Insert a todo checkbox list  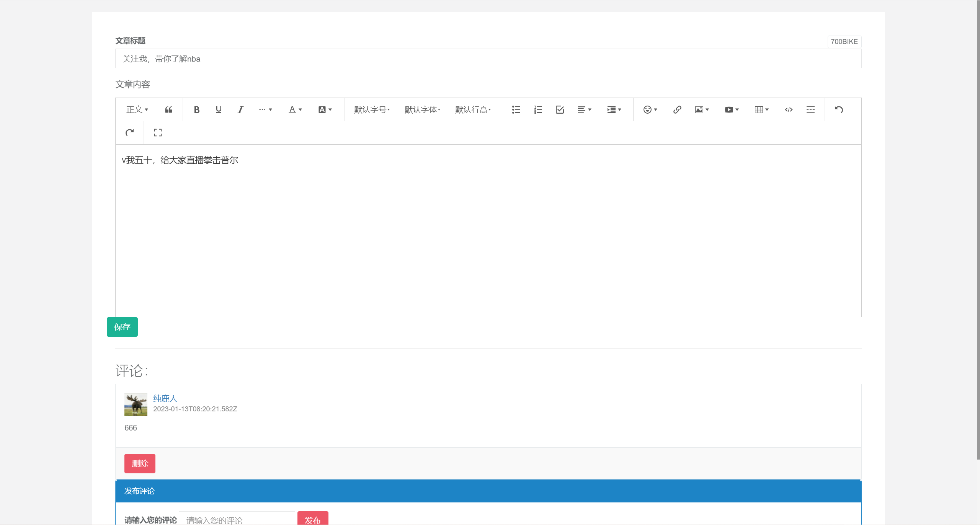(x=560, y=110)
